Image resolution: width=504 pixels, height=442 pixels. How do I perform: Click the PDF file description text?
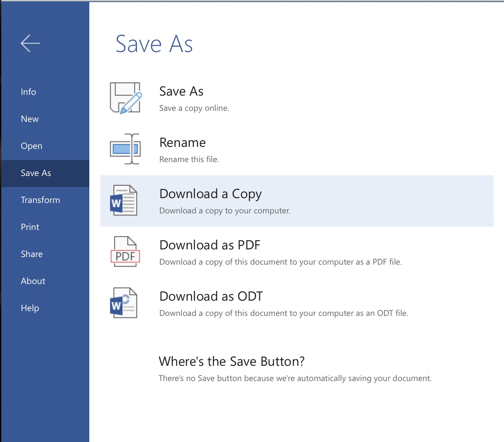280,262
